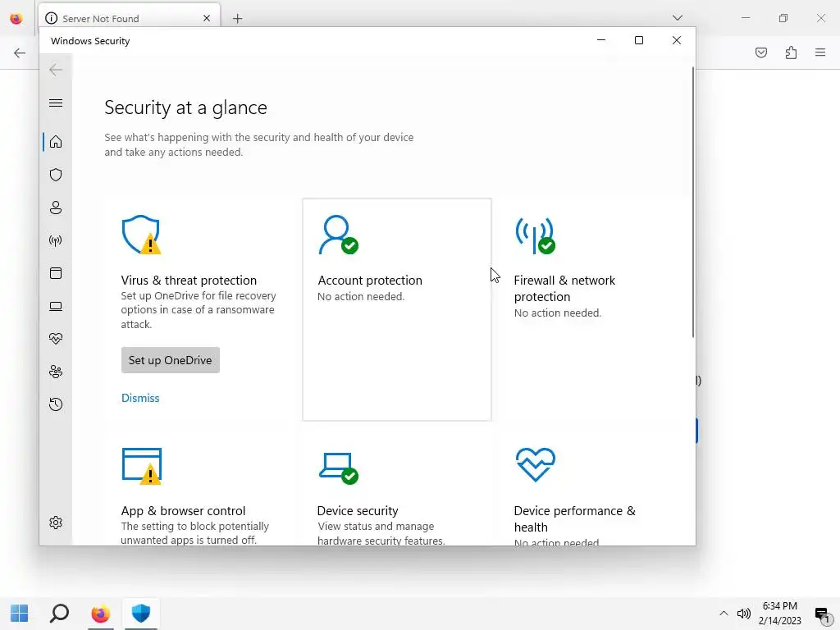This screenshot has width=840, height=630.
Task: Click Windows Security shield in the taskbar
Action: 141,614
